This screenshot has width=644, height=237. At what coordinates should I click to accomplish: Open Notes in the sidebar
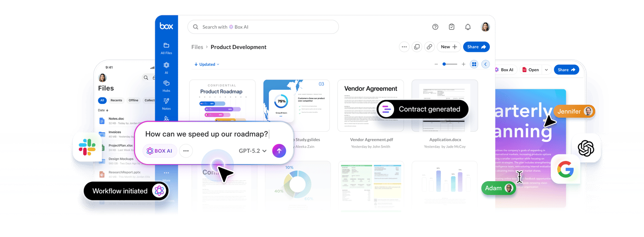(x=166, y=103)
